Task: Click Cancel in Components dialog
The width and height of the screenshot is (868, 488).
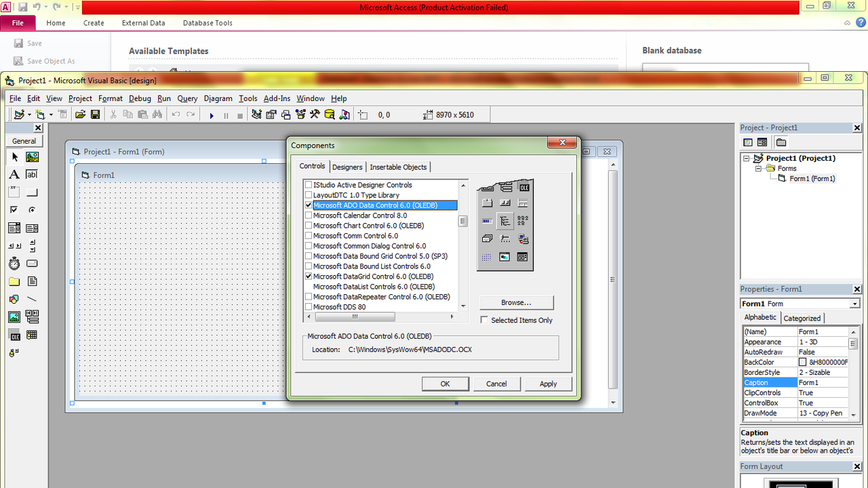Action: (x=496, y=384)
